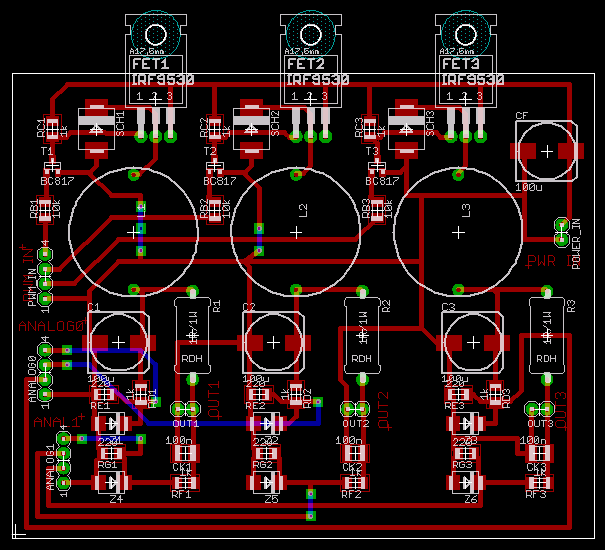Select resistor RC2 pad
605x550 pixels.
[215, 129]
